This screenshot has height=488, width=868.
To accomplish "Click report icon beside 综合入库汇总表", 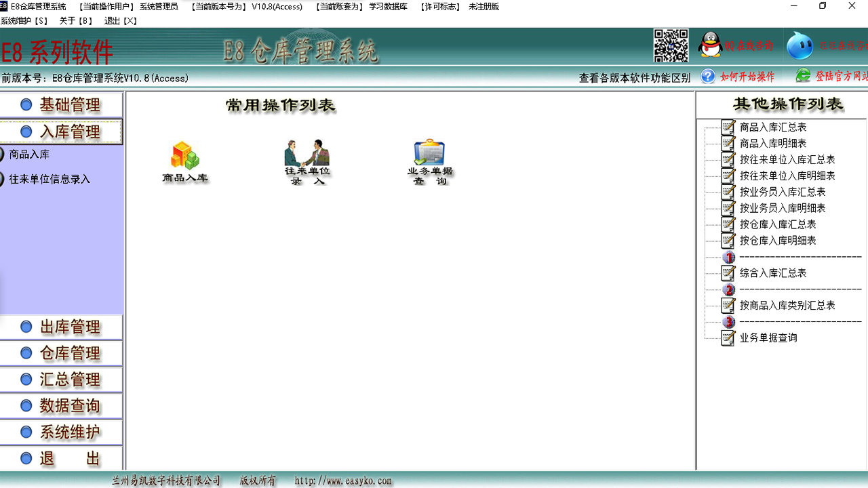I will [x=728, y=273].
